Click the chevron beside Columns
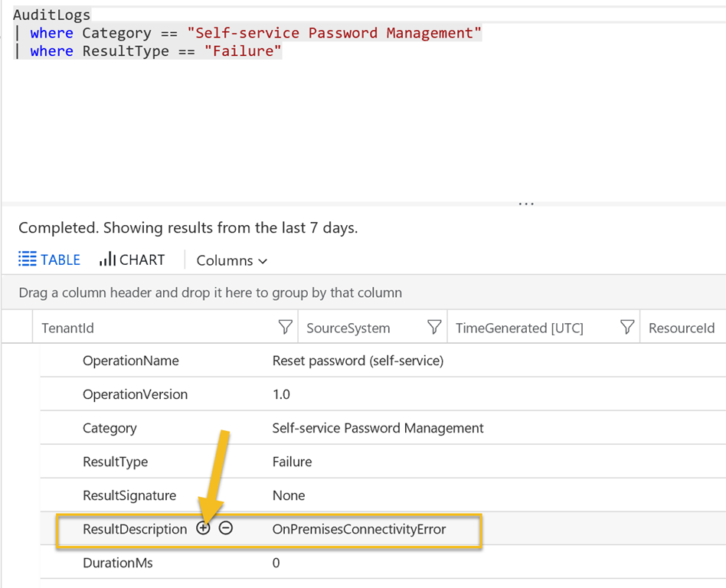Viewport: 726px width, 588px height. pyautogui.click(x=263, y=261)
